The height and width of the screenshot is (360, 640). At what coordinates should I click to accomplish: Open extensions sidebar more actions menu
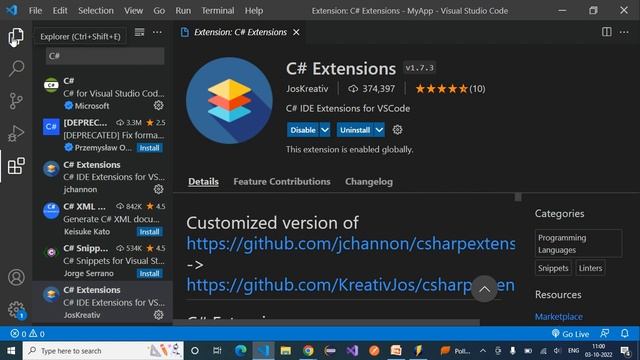pyautogui.click(x=157, y=32)
